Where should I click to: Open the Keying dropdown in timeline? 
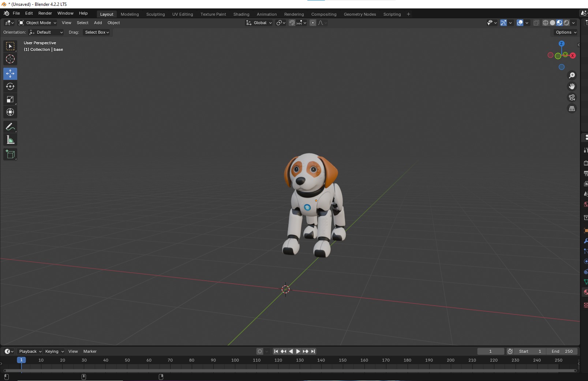tap(54, 351)
